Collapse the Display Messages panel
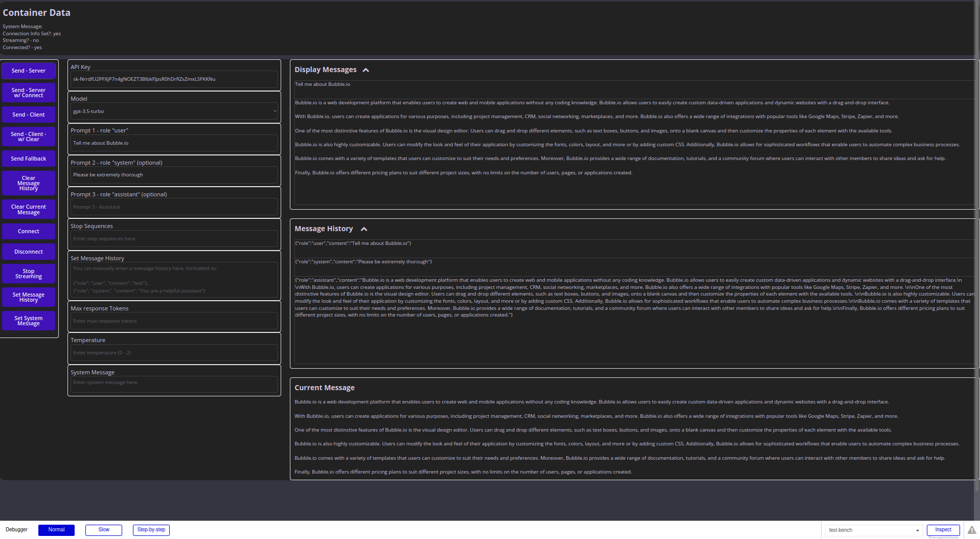 (366, 70)
